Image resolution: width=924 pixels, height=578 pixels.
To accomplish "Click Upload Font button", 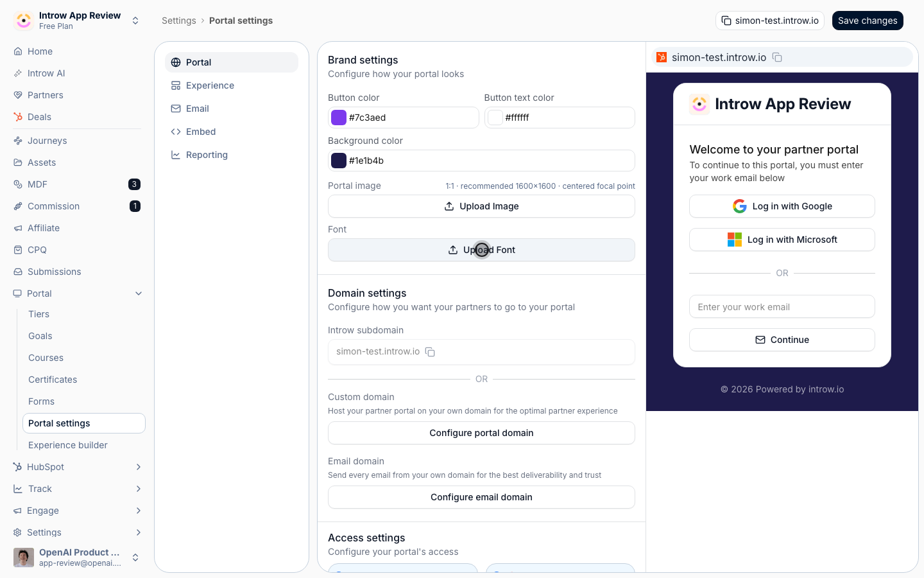I will tap(481, 250).
